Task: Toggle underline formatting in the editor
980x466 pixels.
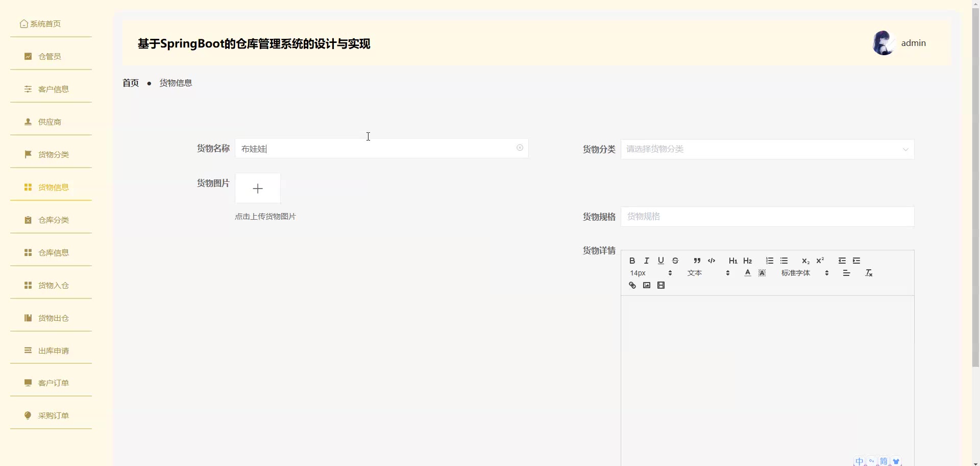Action: point(660,261)
